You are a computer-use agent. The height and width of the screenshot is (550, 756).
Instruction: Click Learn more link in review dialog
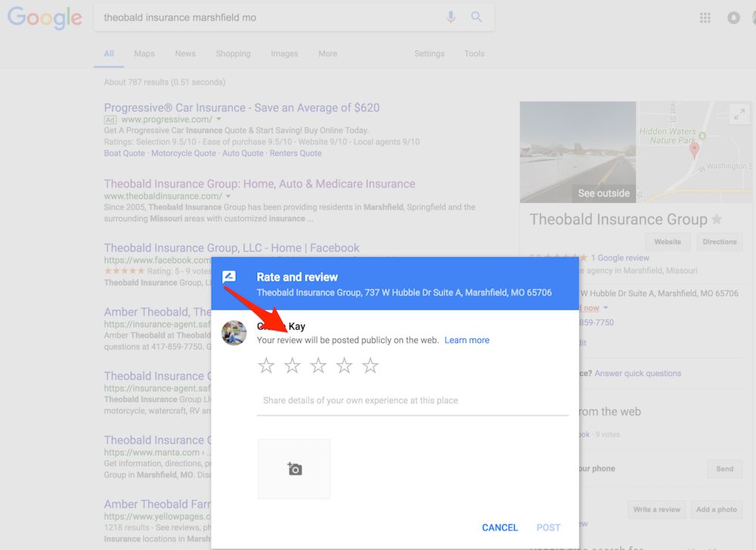[x=466, y=340]
